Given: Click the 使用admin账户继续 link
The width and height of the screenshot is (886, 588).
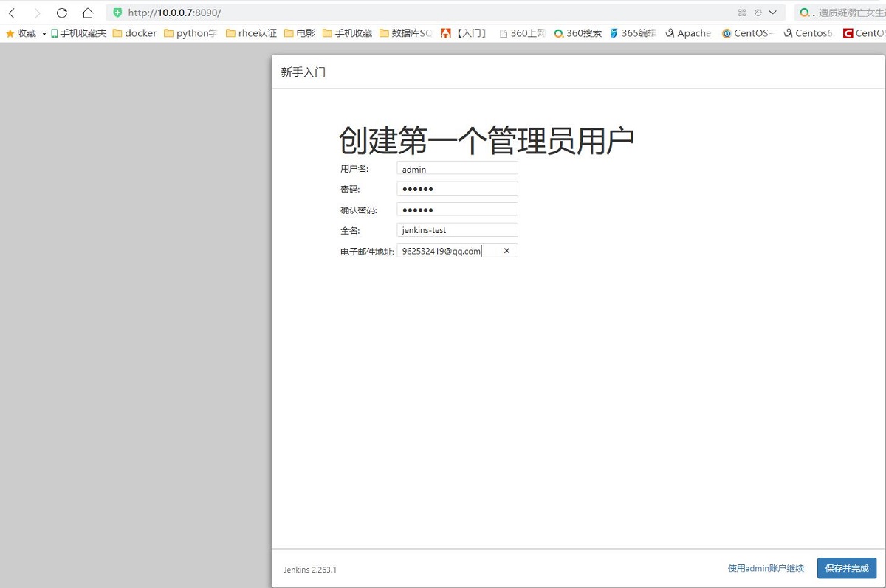Looking at the screenshot, I should (x=766, y=568).
